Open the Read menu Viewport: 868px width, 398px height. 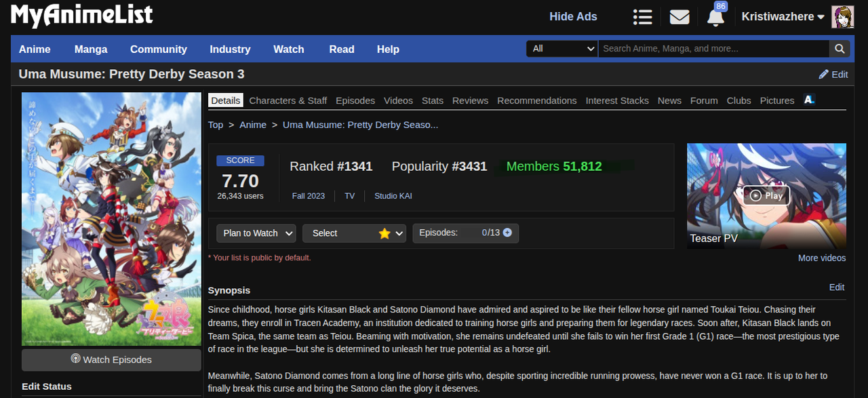[x=342, y=49]
